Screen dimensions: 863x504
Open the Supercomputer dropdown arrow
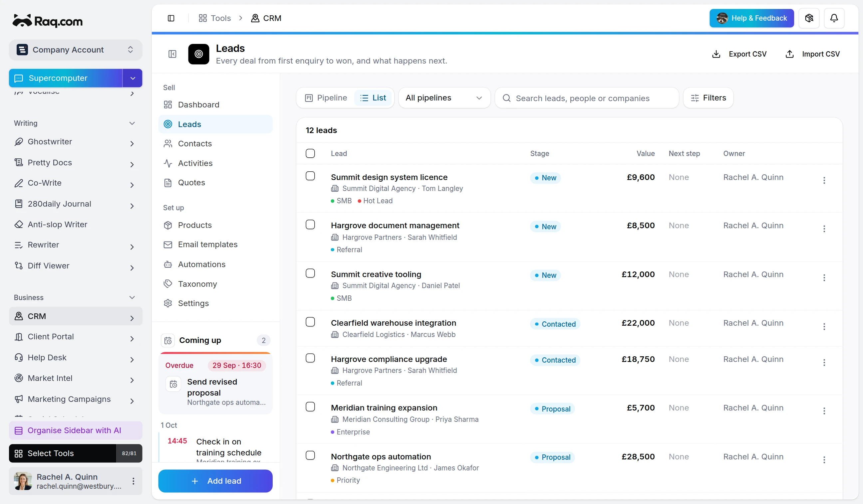[133, 79]
